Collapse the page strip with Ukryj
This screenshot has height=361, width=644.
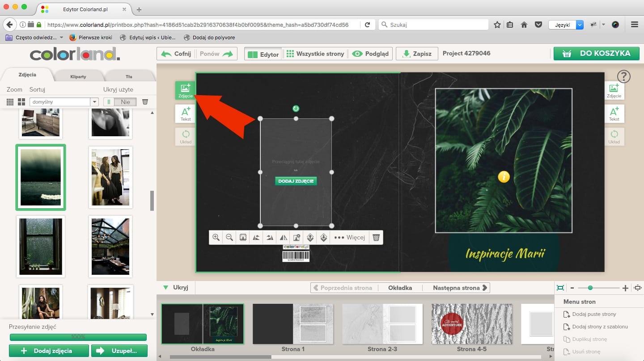(x=176, y=288)
